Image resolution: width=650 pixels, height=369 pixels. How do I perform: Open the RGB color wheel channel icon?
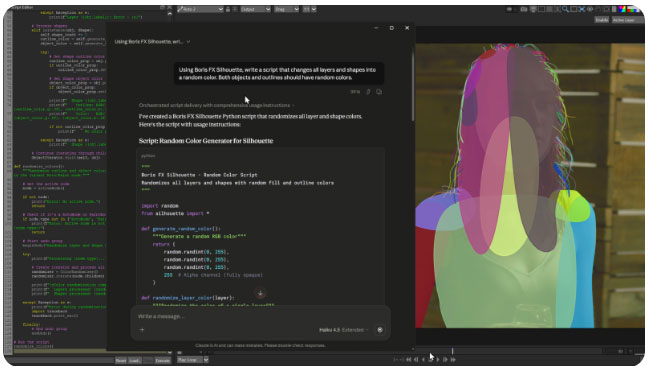622,9
